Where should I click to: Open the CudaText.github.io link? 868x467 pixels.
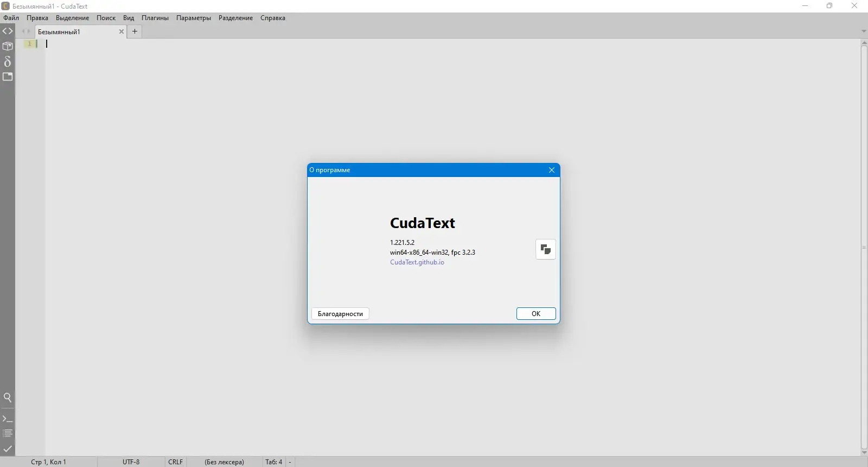click(417, 262)
